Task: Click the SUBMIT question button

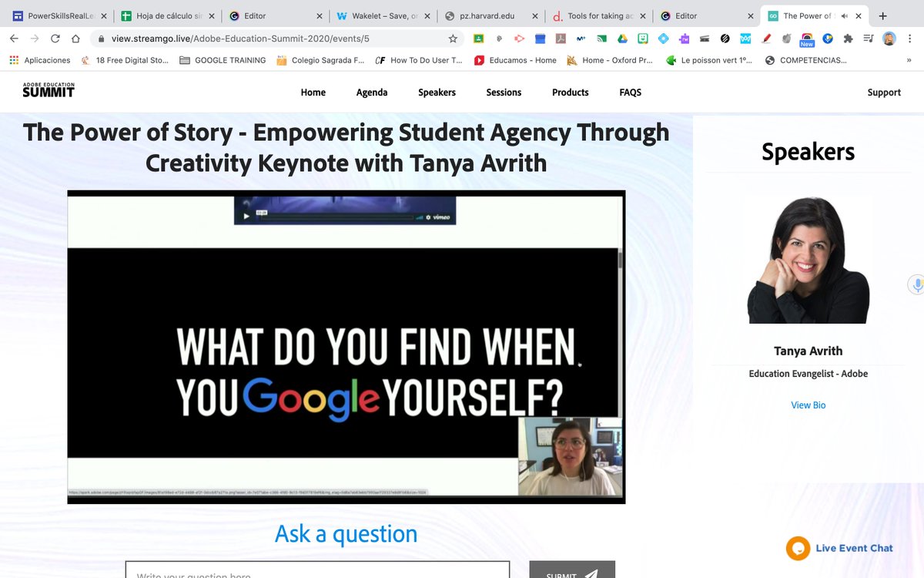Action: pyautogui.click(x=572, y=570)
